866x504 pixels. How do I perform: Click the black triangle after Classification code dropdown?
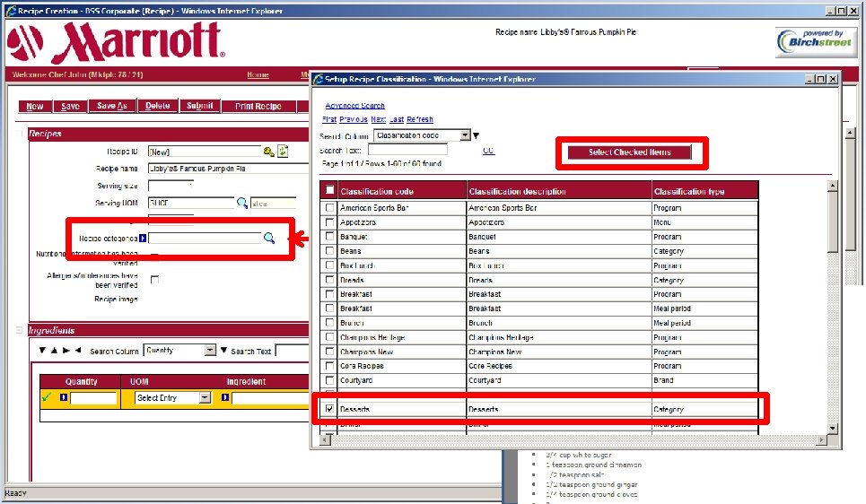tap(477, 135)
